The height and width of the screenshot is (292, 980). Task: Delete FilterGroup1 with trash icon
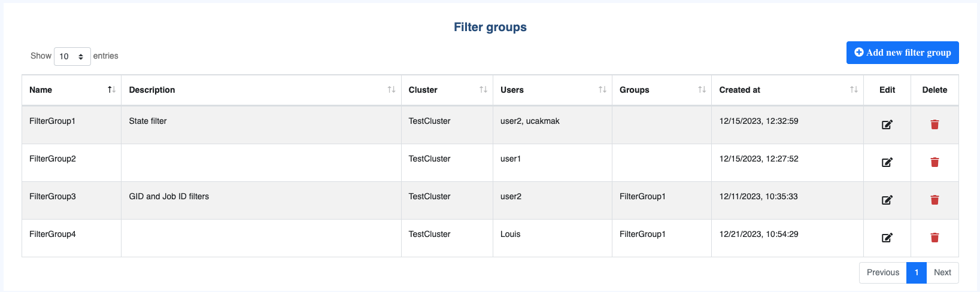pos(935,124)
